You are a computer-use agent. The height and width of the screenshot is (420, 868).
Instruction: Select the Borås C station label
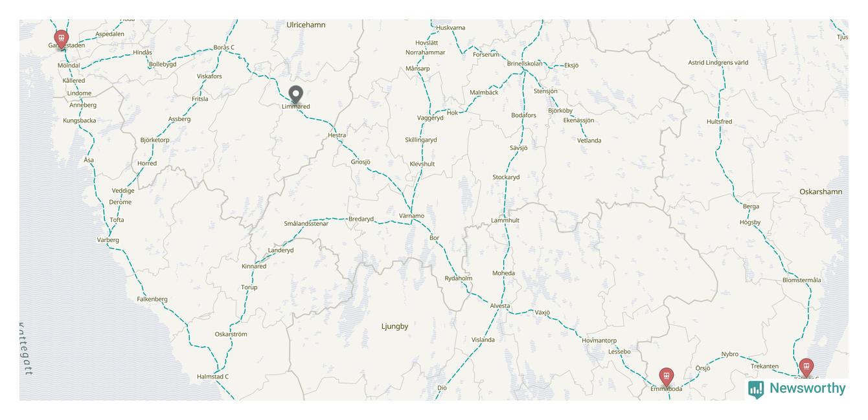(224, 47)
